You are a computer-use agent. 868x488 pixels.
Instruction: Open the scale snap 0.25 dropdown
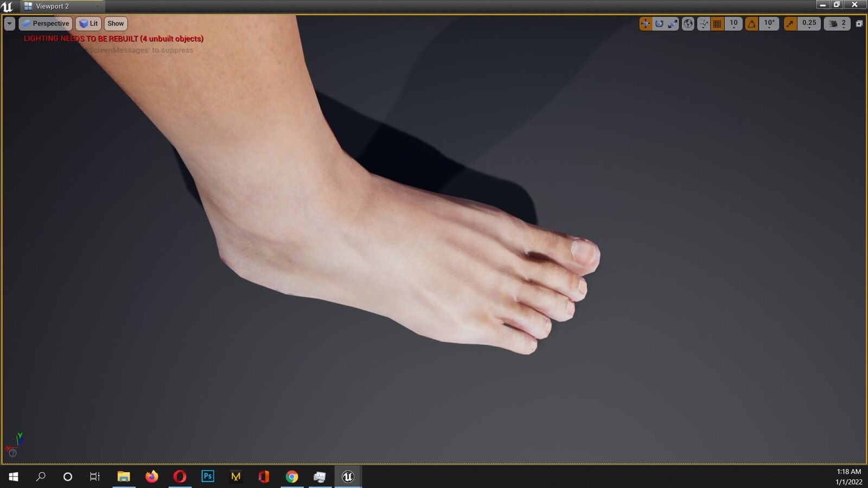click(809, 23)
